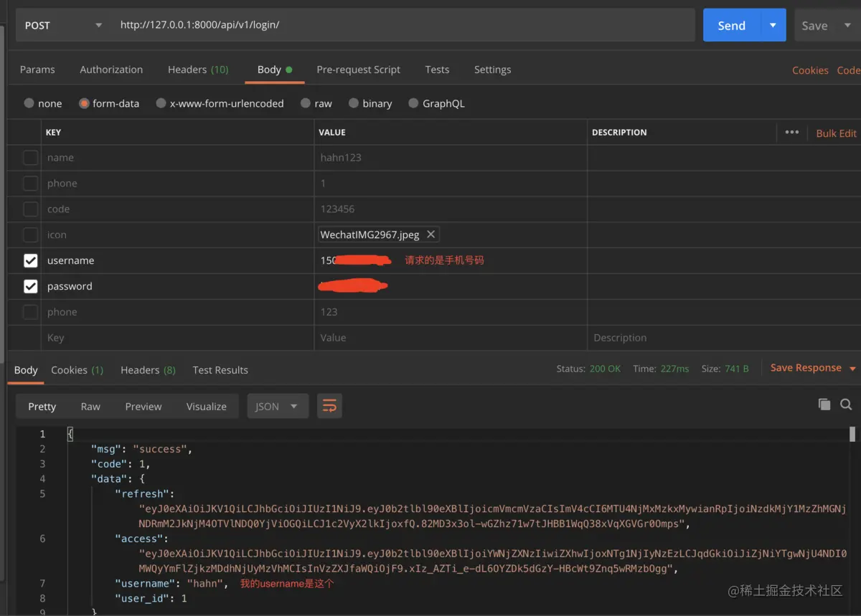The image size is (861, 616).
Task: Open the Pre-request Script tab
Action: point(359,70)
